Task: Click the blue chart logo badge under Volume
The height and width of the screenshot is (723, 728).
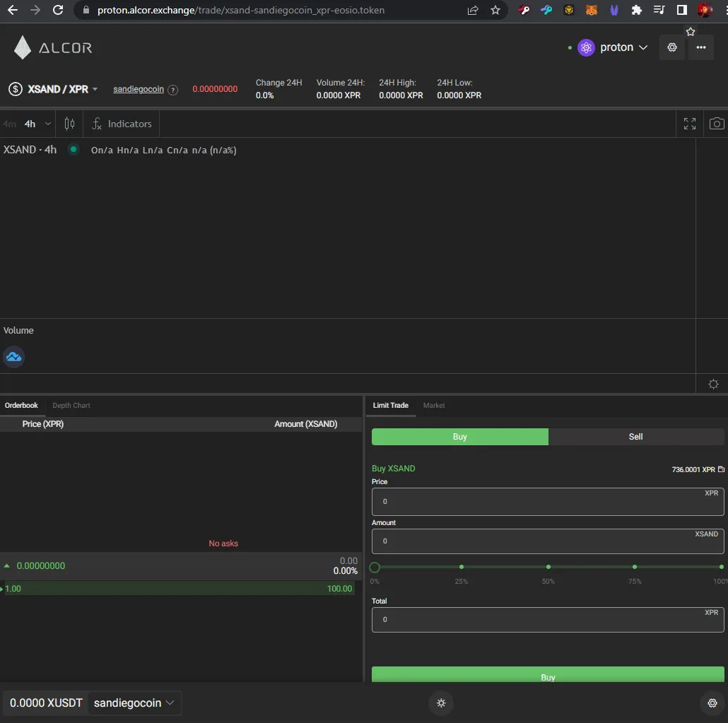Action: tap(13, 357)
